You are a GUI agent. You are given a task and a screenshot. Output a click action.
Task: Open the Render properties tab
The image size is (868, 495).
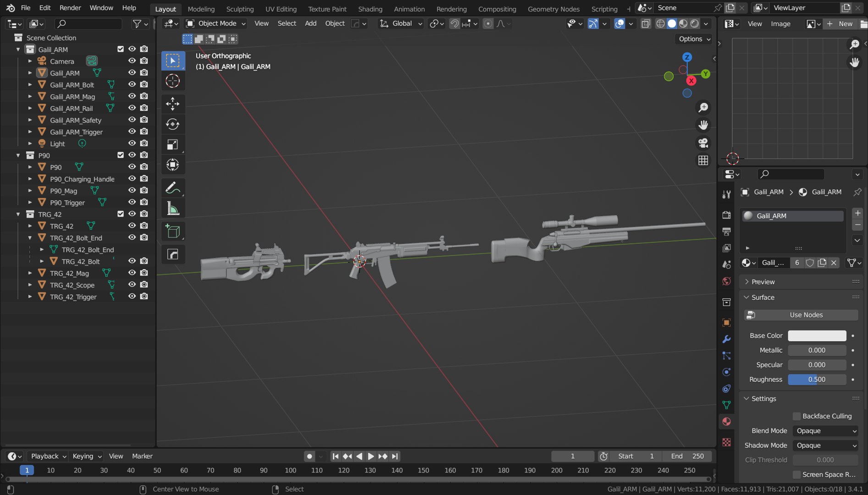[x=727, y=215]
